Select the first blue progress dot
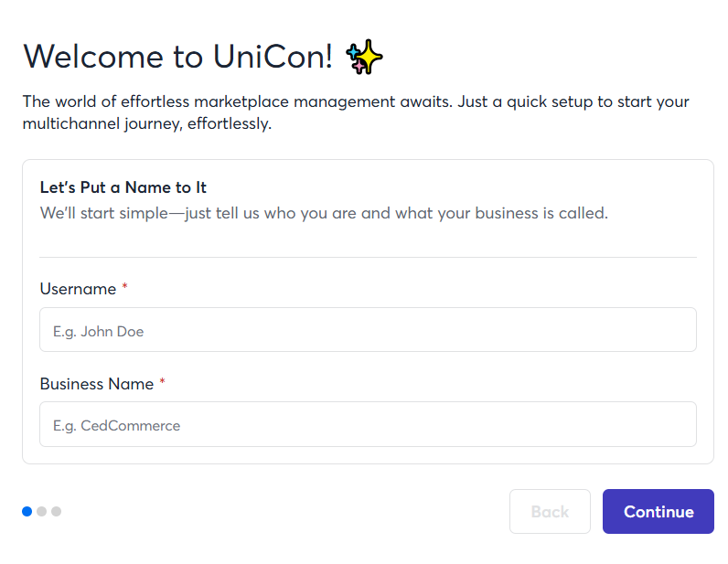Screen dimensions: 728x564 [x=27, y=512]
